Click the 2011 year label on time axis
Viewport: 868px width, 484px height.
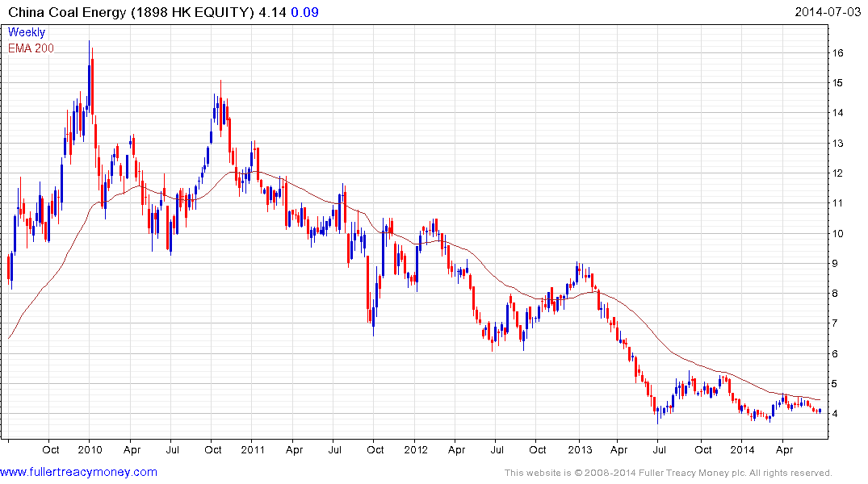pyautogui.click(x=253, y=449)
